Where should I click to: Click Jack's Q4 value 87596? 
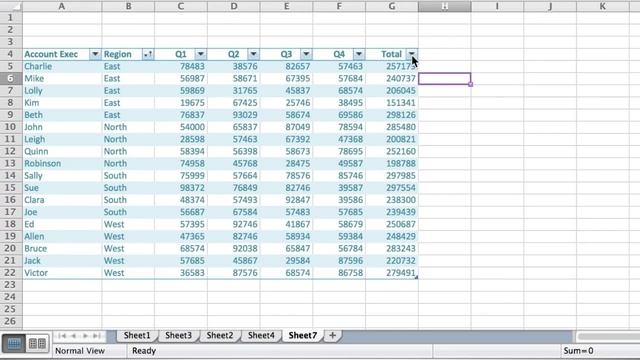(339, 261)
